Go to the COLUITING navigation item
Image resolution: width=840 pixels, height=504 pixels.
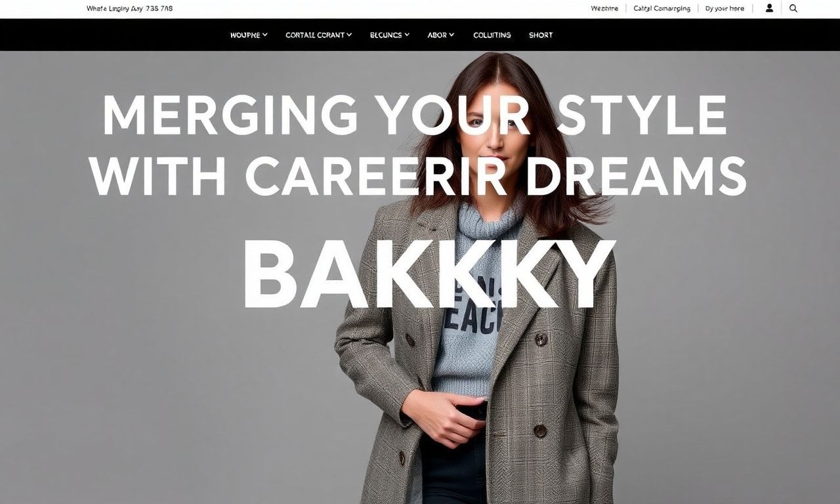pyautogui.click(x=492, y=35)
